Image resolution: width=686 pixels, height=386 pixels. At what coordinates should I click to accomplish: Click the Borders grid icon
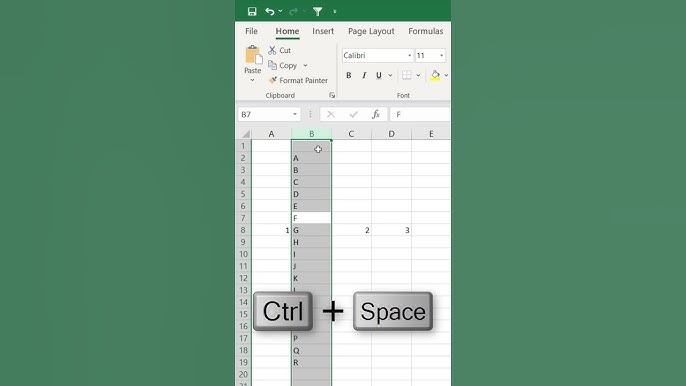[x=406, y=75]
